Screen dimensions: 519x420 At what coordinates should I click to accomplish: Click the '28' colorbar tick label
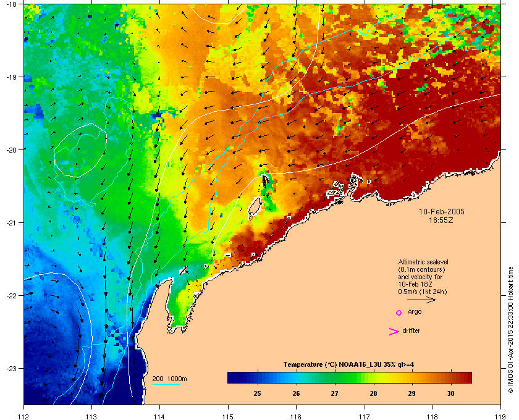coord(373,393)
